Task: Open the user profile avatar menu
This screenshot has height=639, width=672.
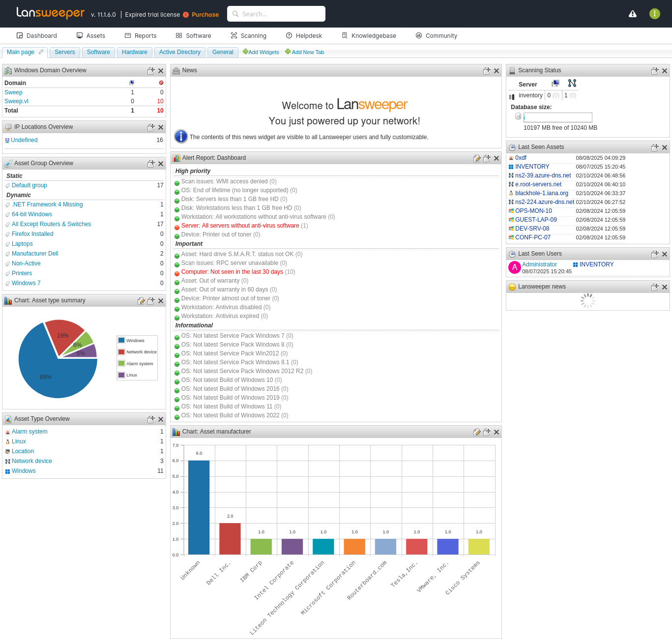Action: 654,14
